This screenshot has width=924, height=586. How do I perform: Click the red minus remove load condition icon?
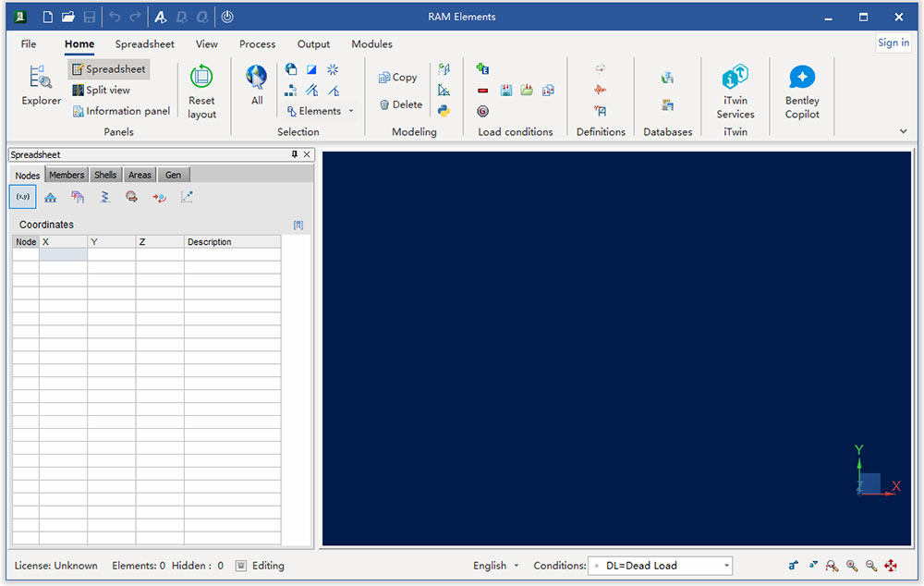click(482, 91)
